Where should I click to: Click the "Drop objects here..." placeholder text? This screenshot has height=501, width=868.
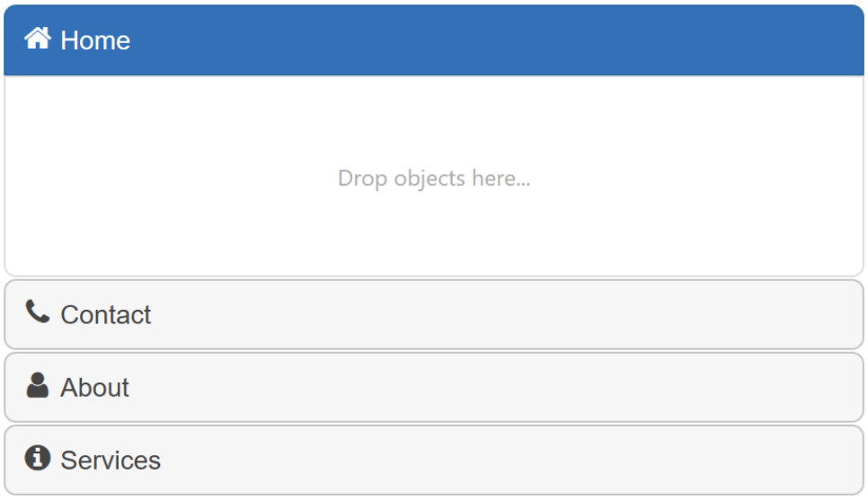434,179
